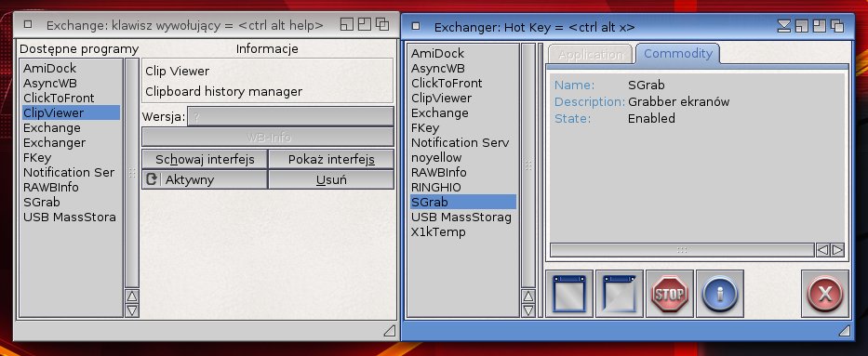Click the Exchange window depth gadget

click(382, 24)
